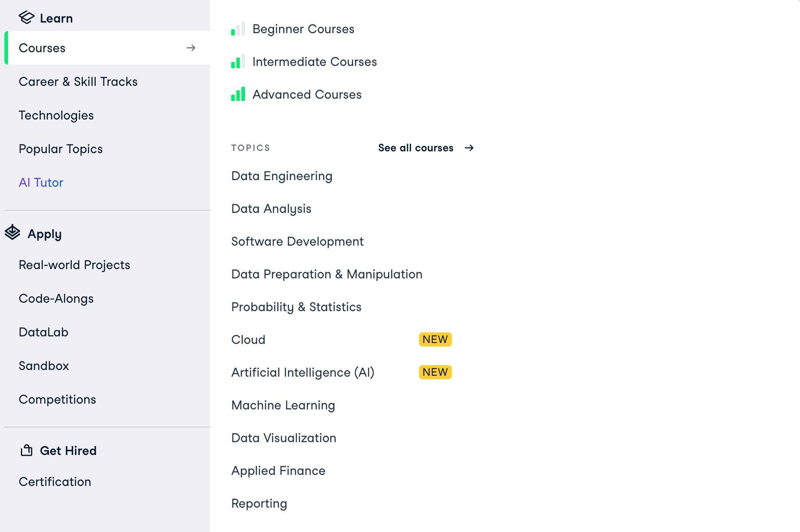The width and height of the screenshot is (800, 532).
Task: Click the Get Hired briefcase icon
Action: coord(27,451)
